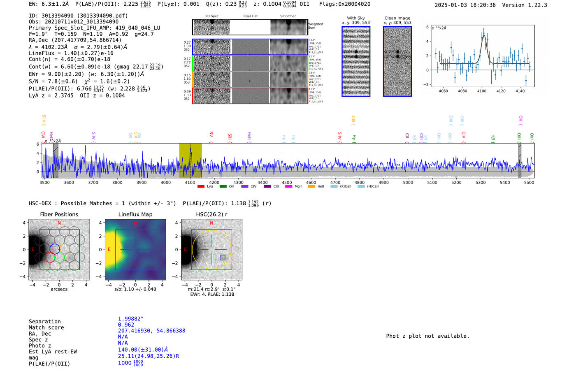Click the green OII legend swatch
Screen dimensions: 576x392
[223, 187]
